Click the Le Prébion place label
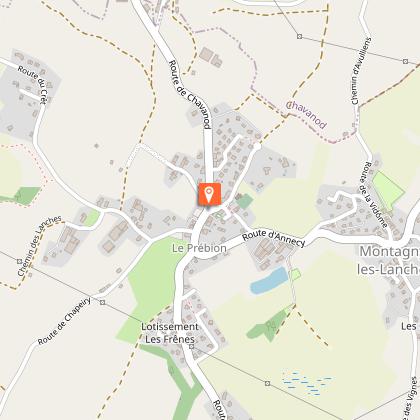 [199, 248]
